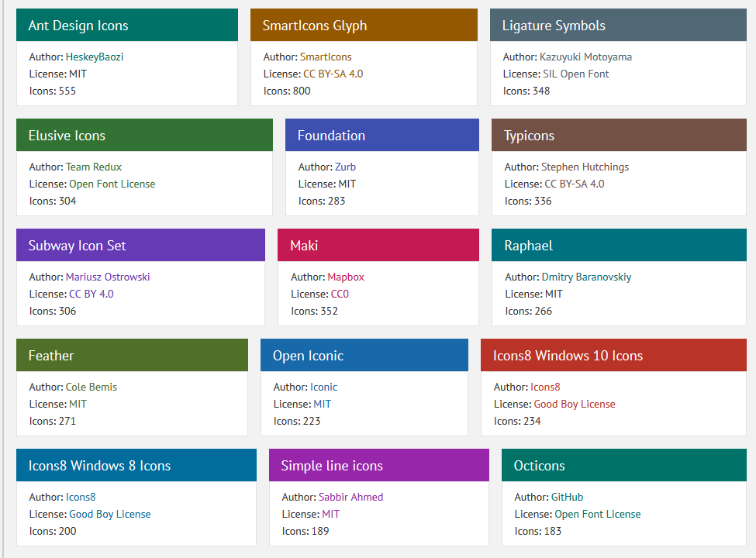The height and width of the screenshot is (558, 756).
Task: Open Good Boy License under Windows 10 Icons
Action: point(575,404)
